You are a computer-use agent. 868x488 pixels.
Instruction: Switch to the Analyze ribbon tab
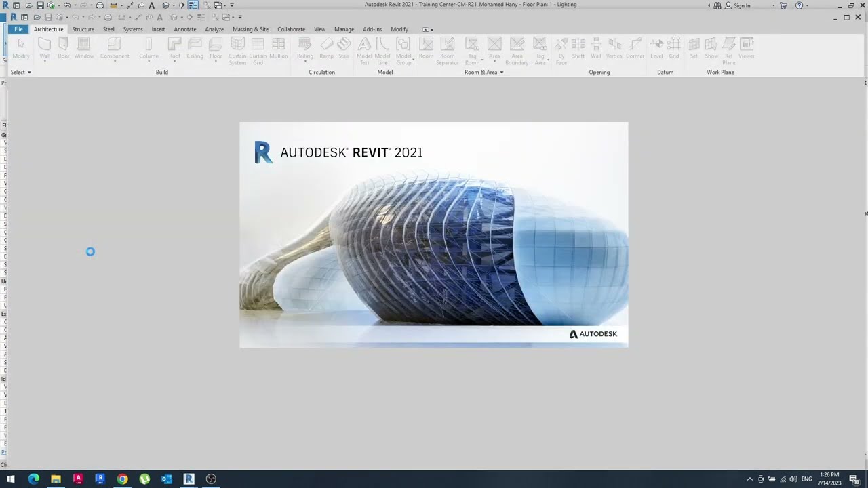214,29
